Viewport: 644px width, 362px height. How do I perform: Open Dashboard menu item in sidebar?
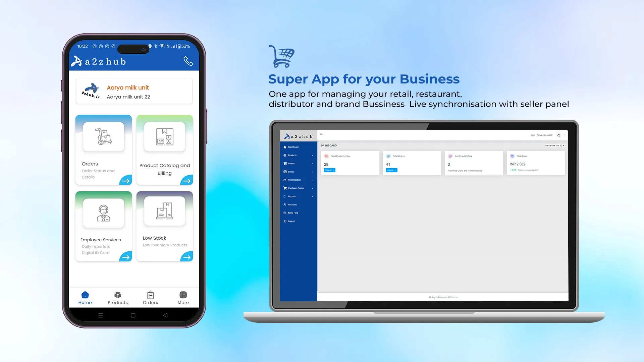point(292,147)
